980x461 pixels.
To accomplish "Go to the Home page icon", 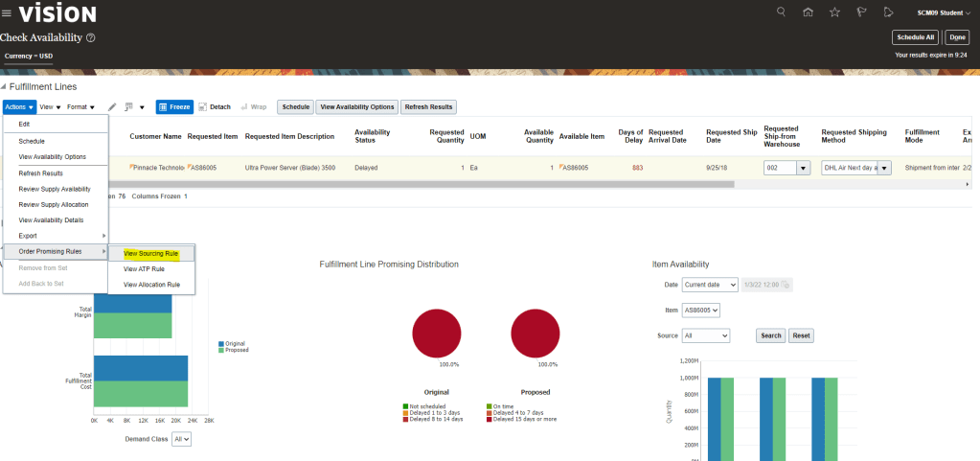I will coord(808,12).
